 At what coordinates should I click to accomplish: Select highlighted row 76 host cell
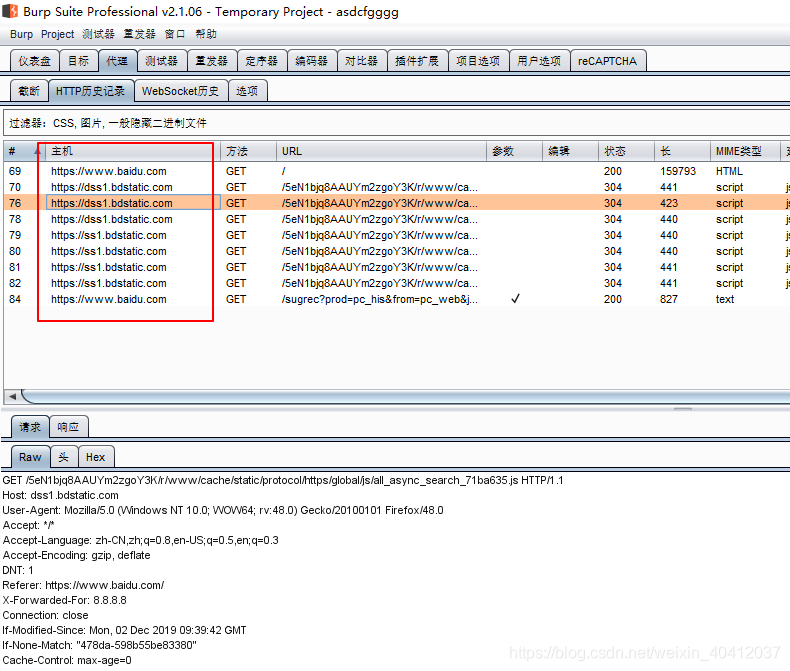133,203
